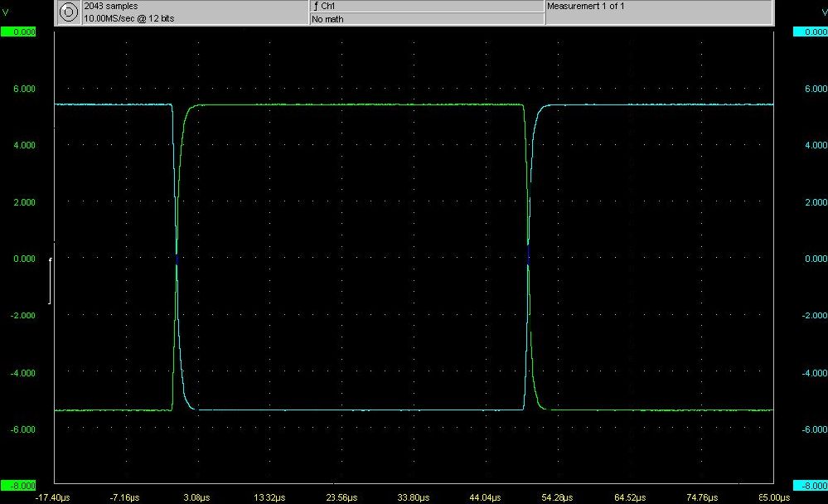Image resolution: width=828 pixels, height=504 pixels.
Task: Open the 'ƒ Ch1' frequency source field
Action: point(427,6)
